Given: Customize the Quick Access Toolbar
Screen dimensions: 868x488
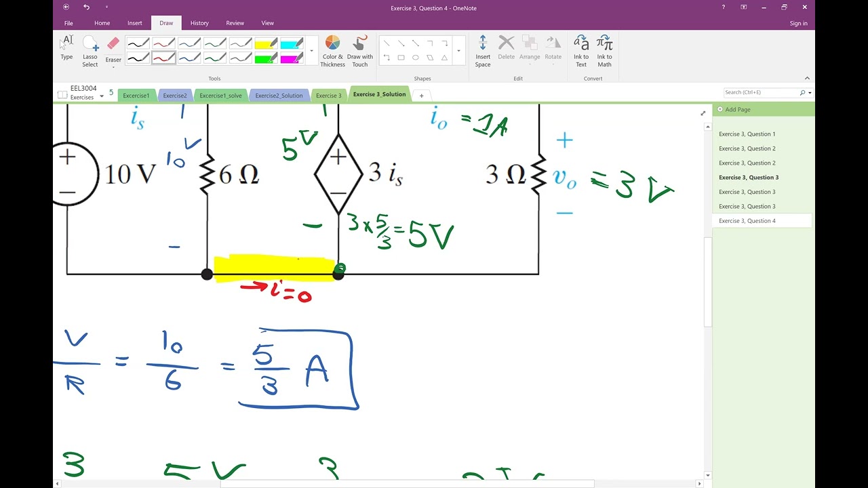Looking at the screenshot, I should point(106,7).
